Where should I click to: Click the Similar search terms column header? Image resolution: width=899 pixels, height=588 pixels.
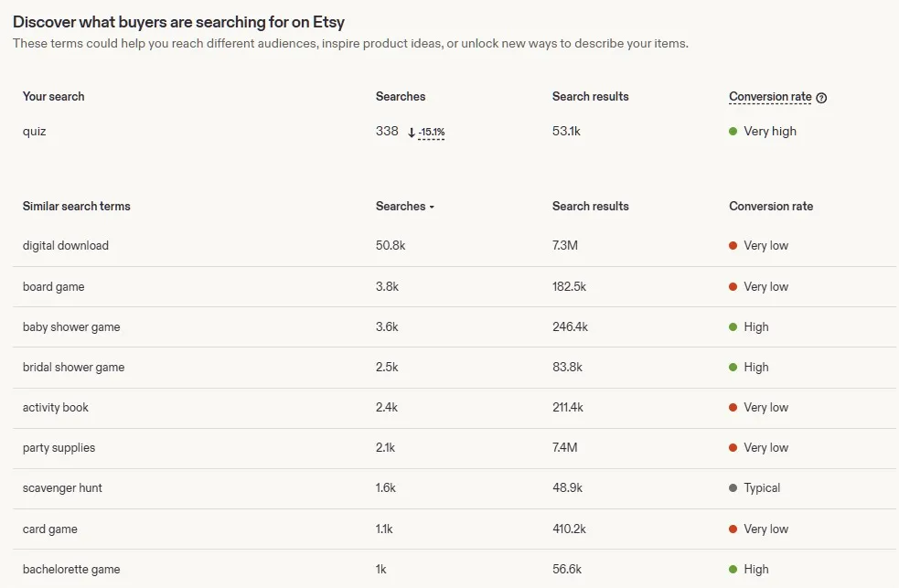point(76,207)
